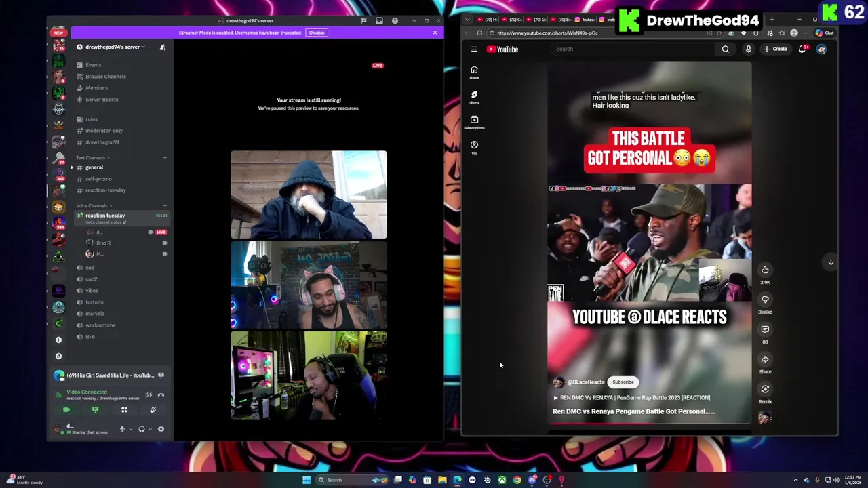Viewport: 868px width, 488px height.
Task: Dismiss the Streamer Mode banner
Action: click(x=435, y=33)
